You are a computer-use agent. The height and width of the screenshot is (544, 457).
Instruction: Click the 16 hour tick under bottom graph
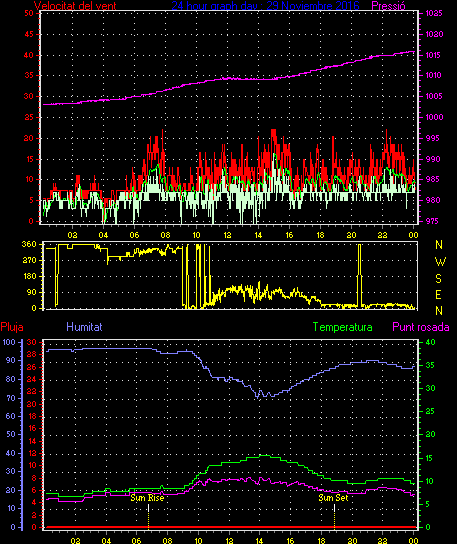pyautogui.click(x=290, y=541)
